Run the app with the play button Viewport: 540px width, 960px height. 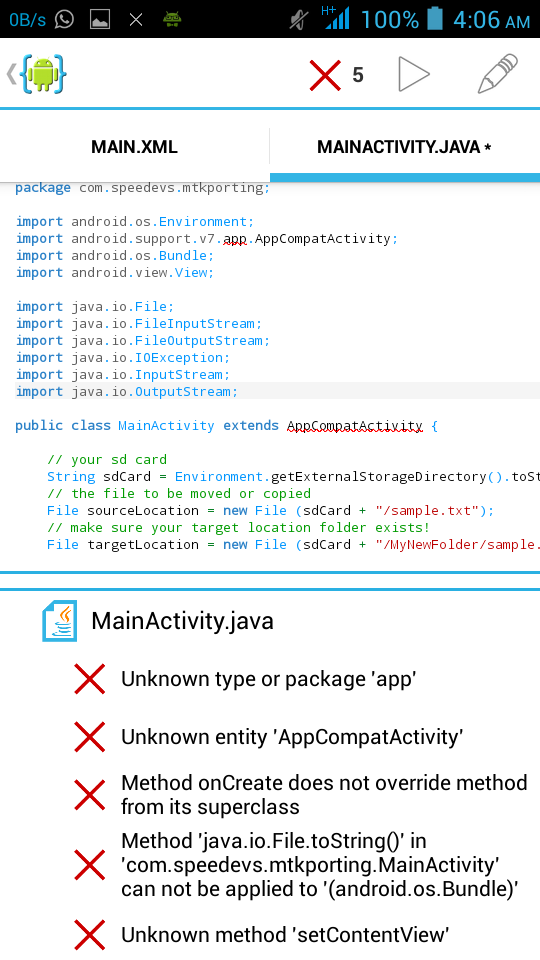[x=414, y=74]
